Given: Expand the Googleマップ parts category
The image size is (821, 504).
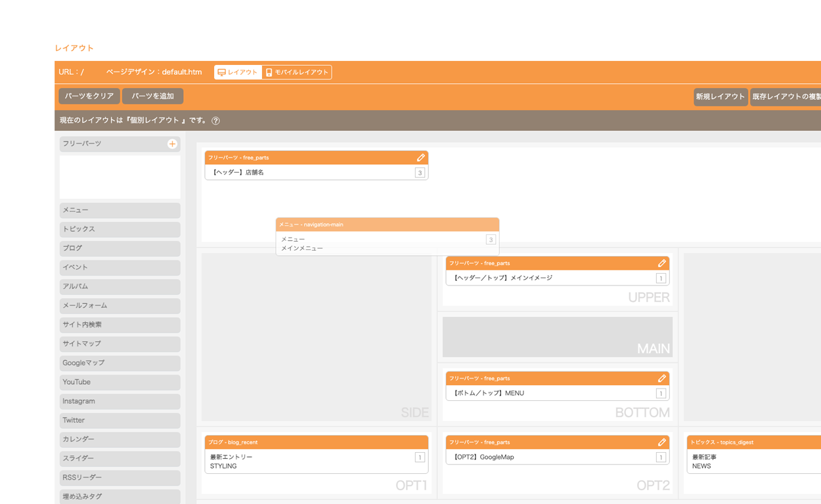Looking at the screenshot, I should [x=120, y=363].
